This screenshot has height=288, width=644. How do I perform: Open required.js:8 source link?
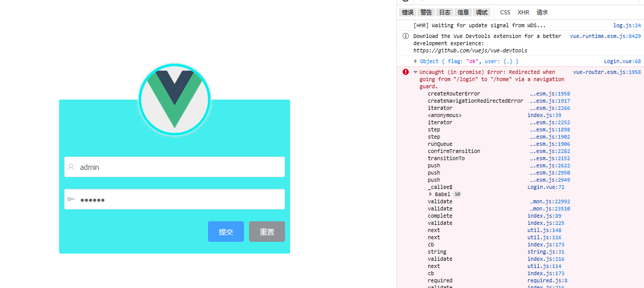tap(547, 280)
